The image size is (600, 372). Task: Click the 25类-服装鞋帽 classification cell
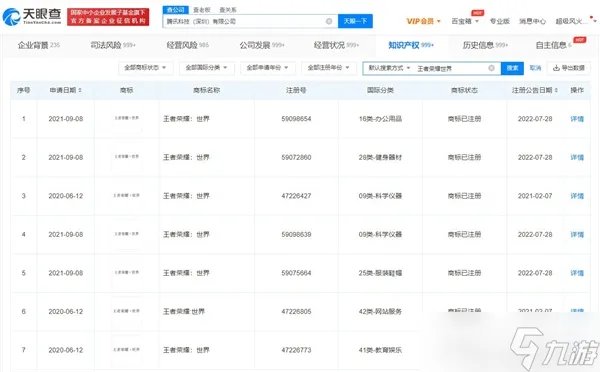click(380, 273)
